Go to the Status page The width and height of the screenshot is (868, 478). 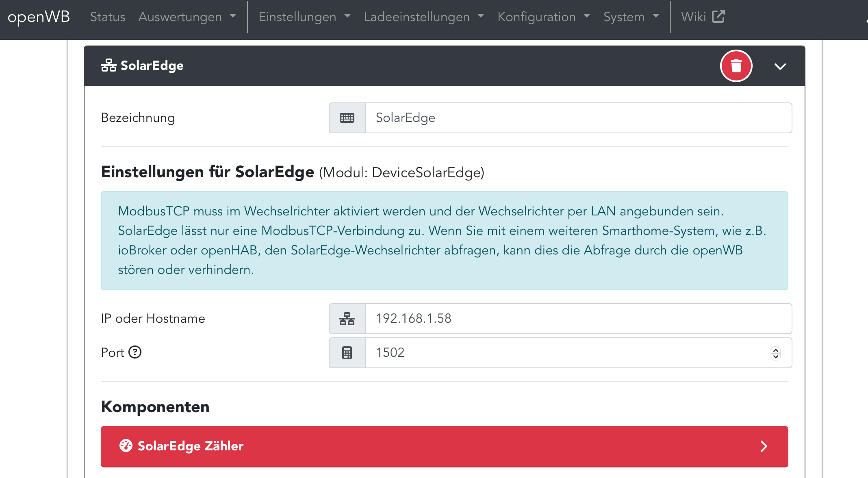pyautogui.click(x=107, y=17)
